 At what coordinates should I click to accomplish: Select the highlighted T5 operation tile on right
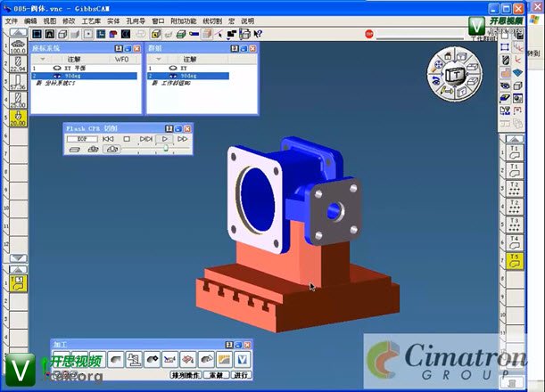[x=515, y=261]
